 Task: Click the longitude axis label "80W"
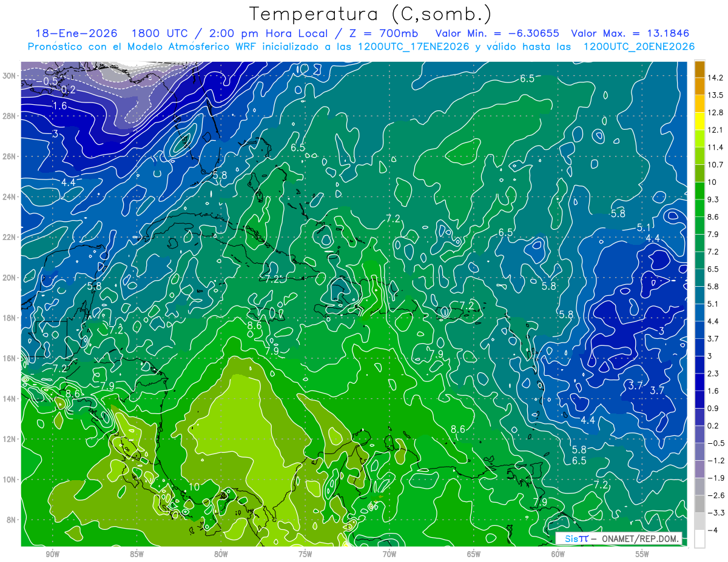pos(221,554)
